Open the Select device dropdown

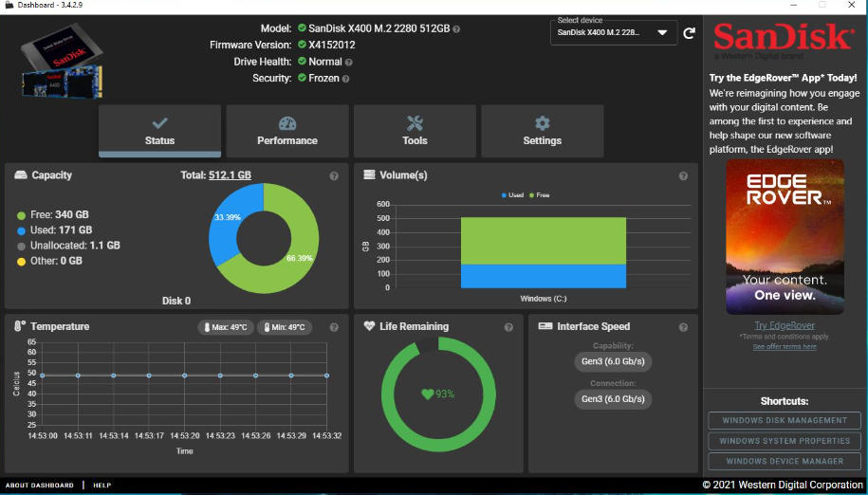coord(614,33)
